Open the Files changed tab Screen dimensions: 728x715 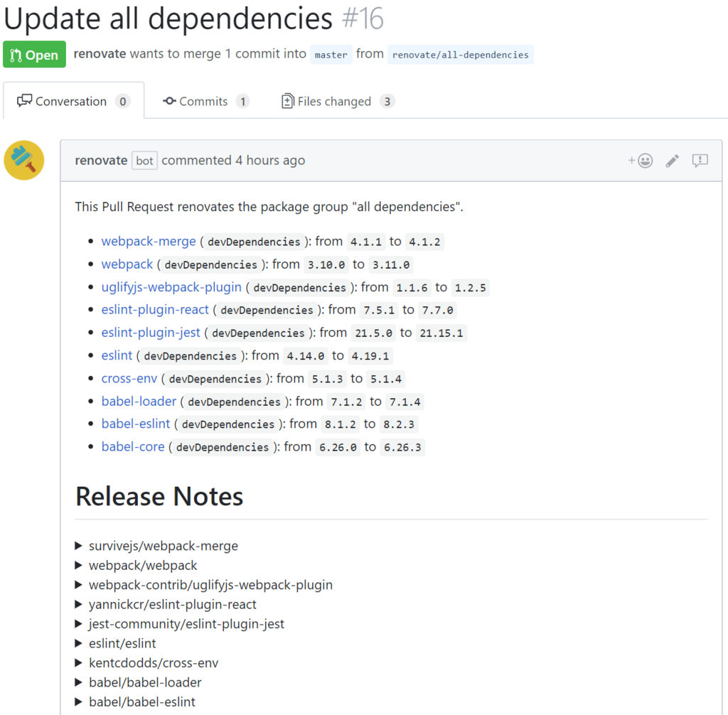(338, 101)
